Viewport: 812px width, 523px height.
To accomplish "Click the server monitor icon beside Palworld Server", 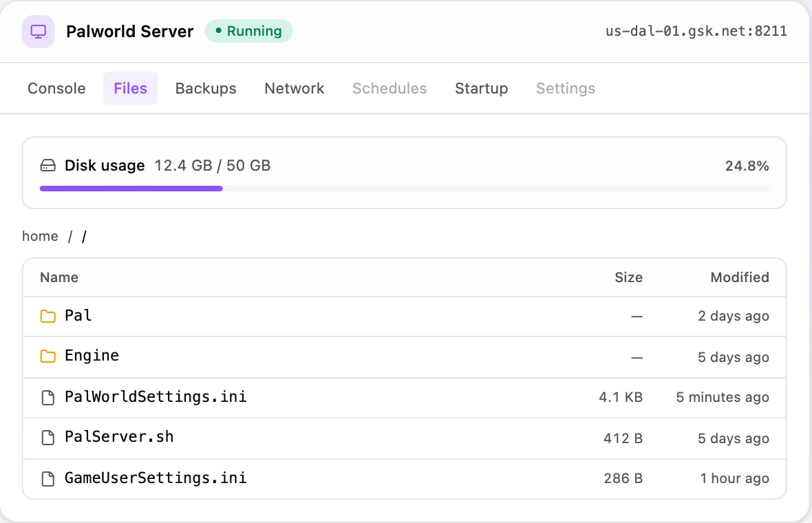I will pyautogui.click(x=39, y=32).
